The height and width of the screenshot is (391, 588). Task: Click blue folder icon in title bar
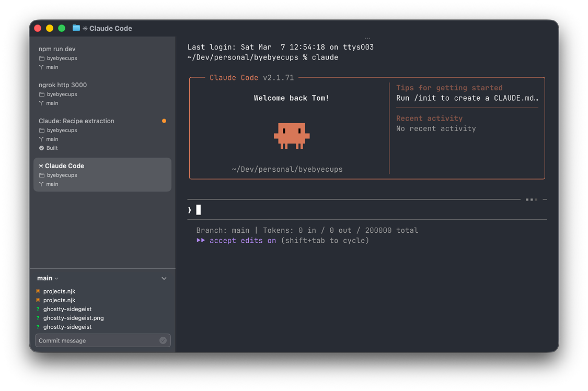(76, 28)
